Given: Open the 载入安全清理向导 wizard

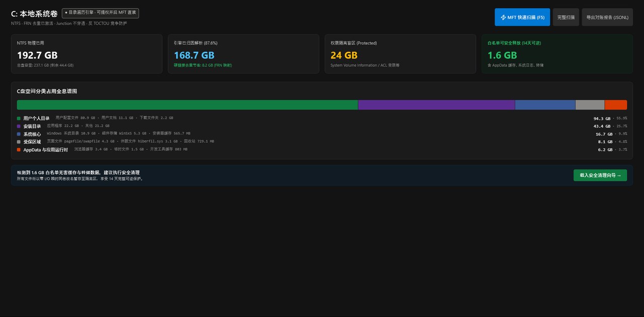Looking at the screenshot, I should pos(600,175).
